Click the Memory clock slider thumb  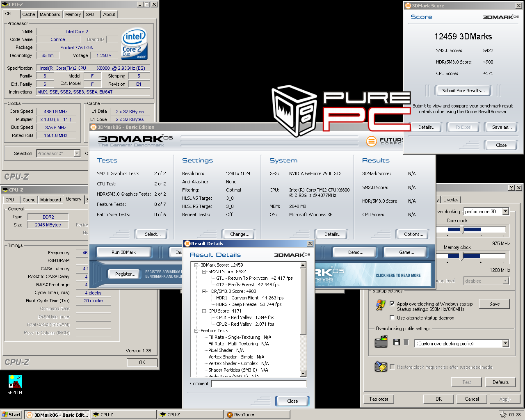tap(461, 257)
